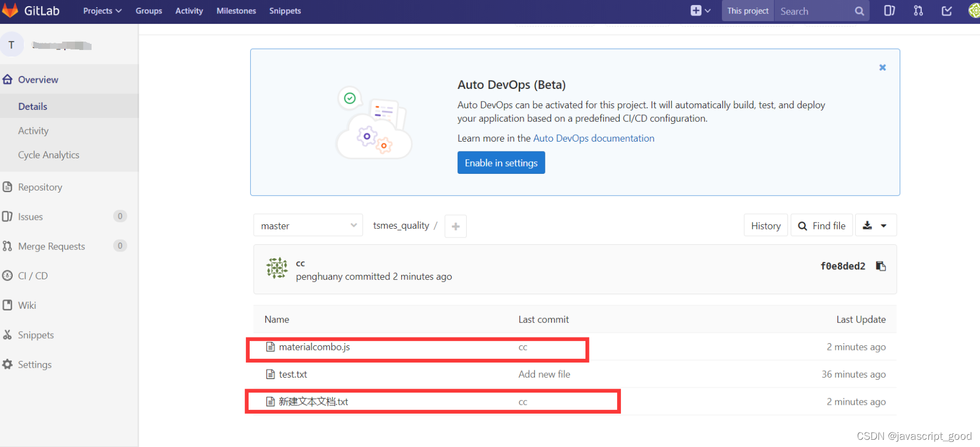Open Groups in top navigation
The width and height of the screenshot is (980, 447).
(149, 11)
